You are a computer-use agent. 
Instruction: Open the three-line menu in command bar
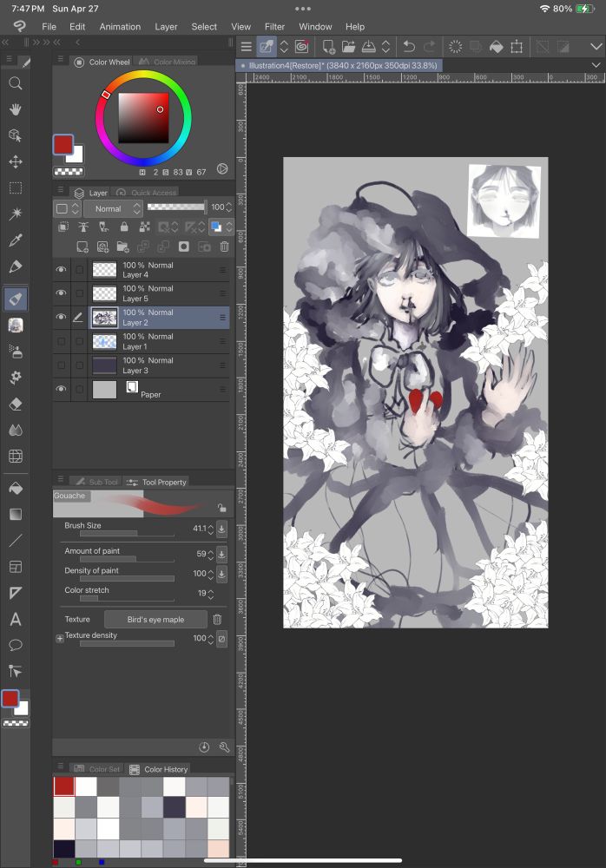(247, 47)
